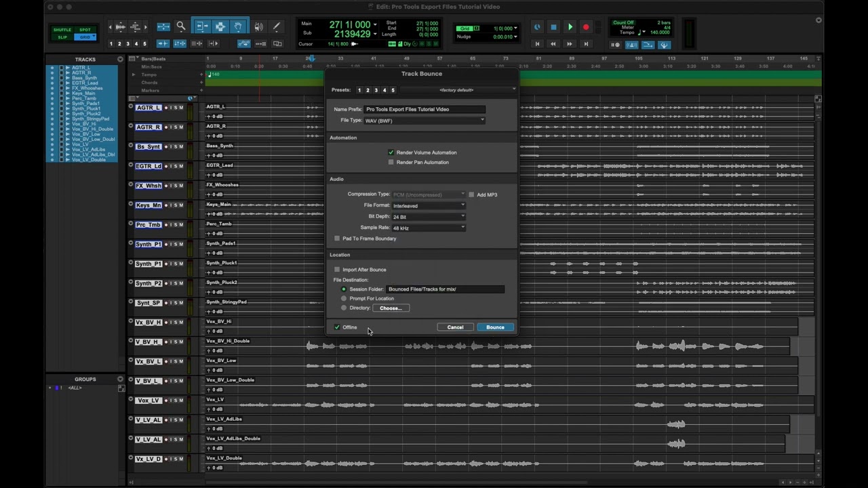868x488 pixels.
Task: Open the Bit Depth 24 Bit dropdown
Action: pos(429,217)
